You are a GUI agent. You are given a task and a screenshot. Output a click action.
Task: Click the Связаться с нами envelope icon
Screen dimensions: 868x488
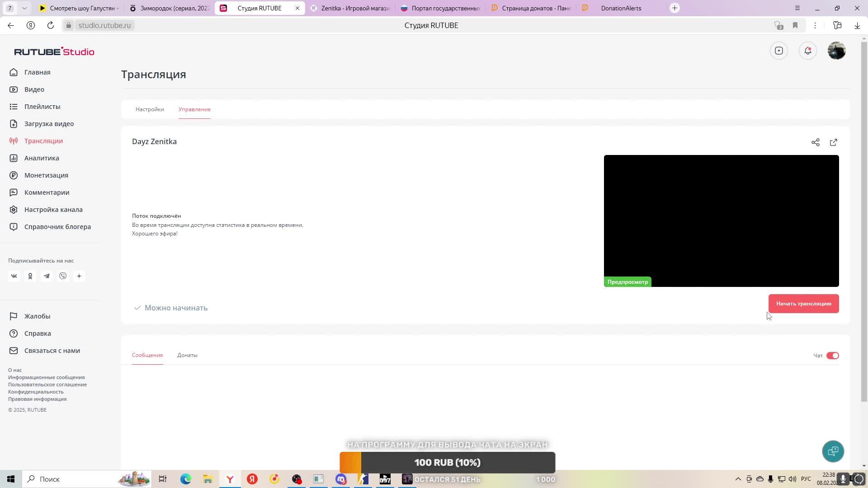(x=14, y=351)
